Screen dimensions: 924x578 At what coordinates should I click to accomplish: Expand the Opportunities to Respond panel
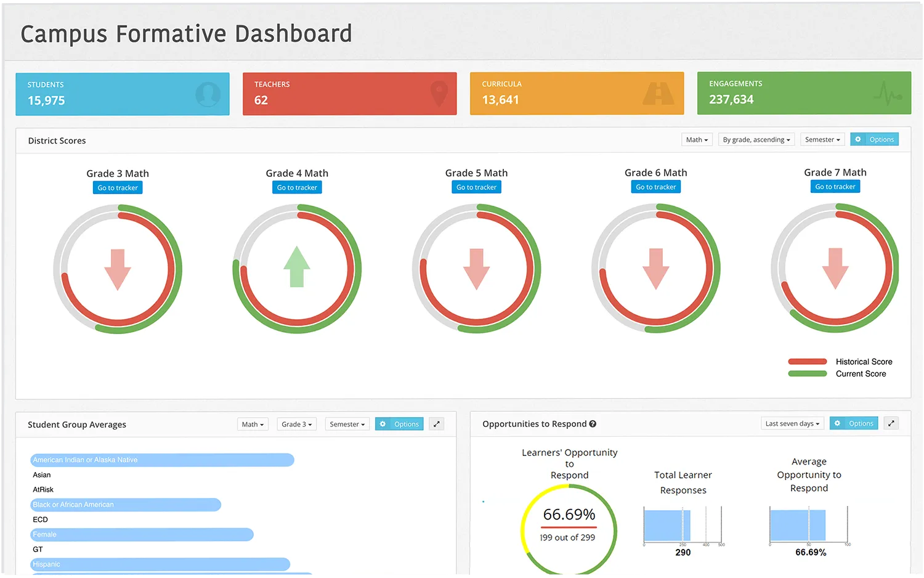coord(891,423)
